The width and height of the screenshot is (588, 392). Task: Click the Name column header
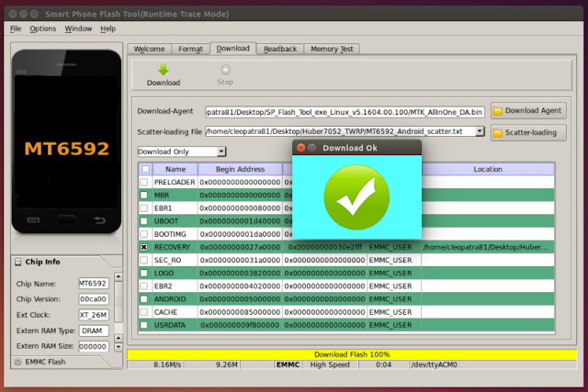[175, 169]
